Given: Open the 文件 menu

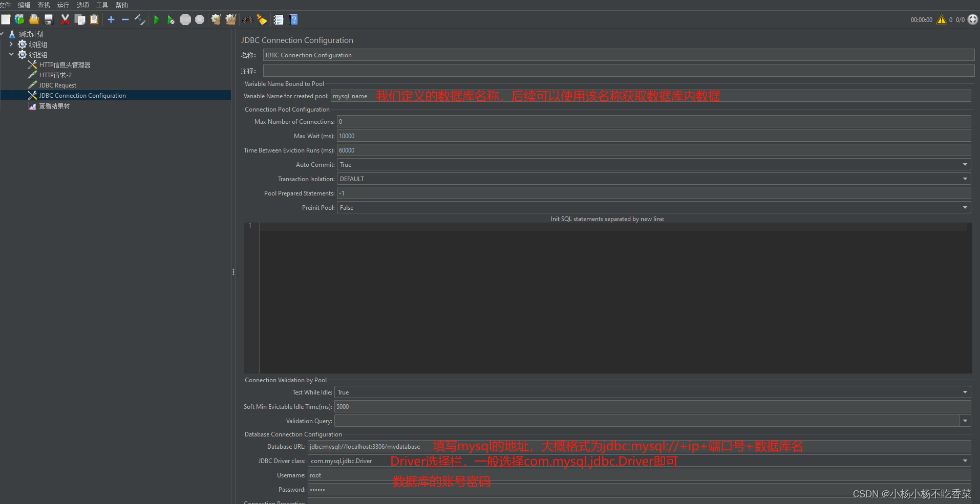Looking at the screenshot, I should (x=5, y=5).
